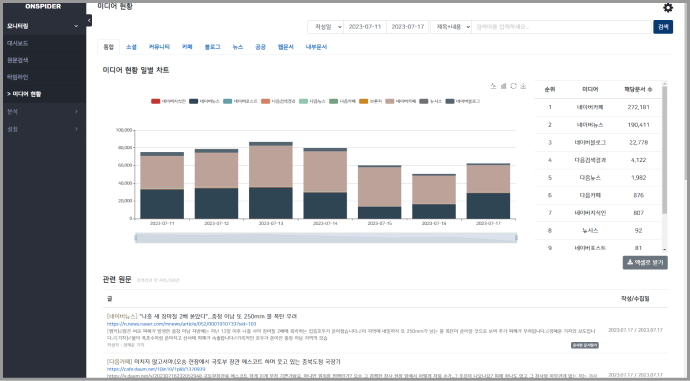Switch to the 카페 tab
The height and width of the screenshot is (381, 690).
point(187,47)
